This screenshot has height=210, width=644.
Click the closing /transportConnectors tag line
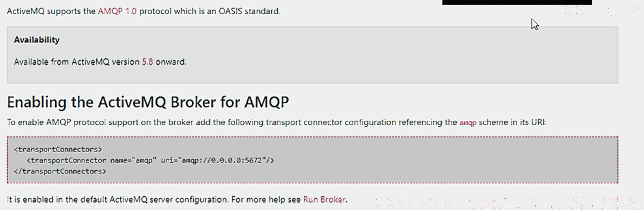point(60,171)
